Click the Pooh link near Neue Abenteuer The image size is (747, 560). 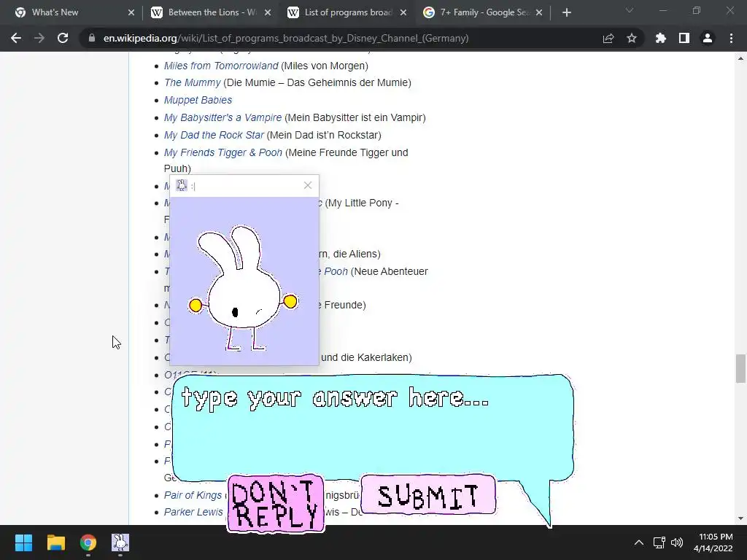pyautogui.click(x=336, y=271)
